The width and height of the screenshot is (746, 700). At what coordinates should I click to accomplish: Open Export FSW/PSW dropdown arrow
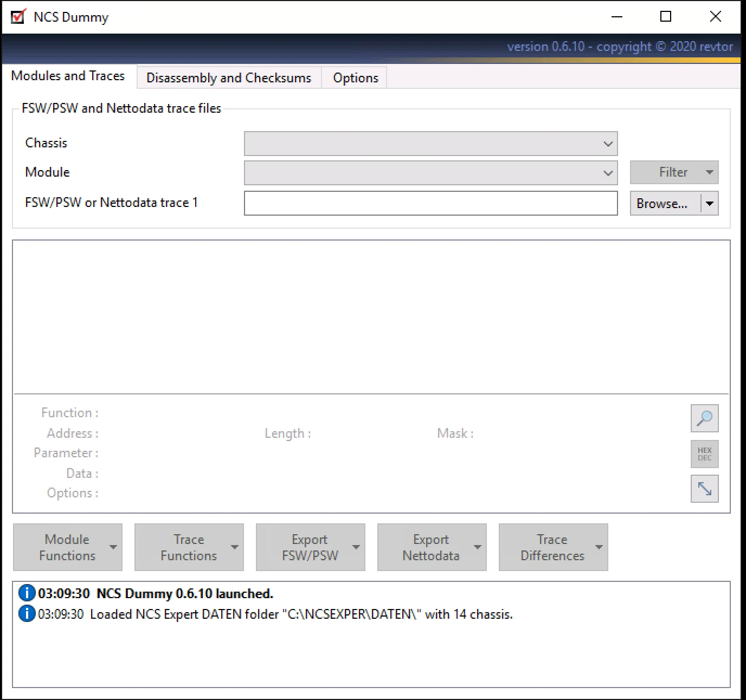click(x=356, y=547)
